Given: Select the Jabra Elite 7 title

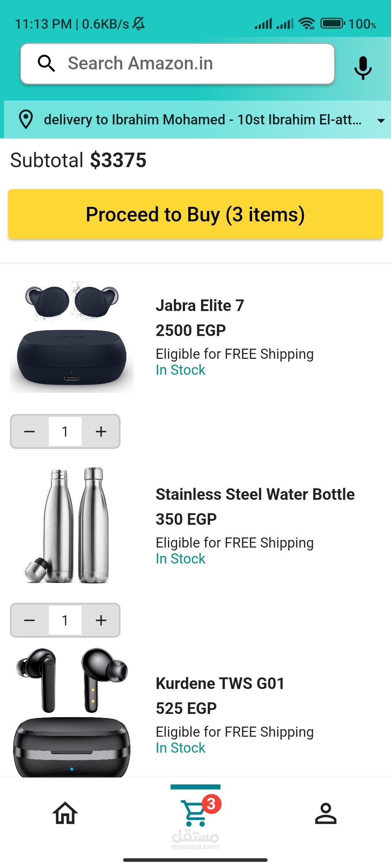Looking at the screenshot, I should click(x=200, y=306).
